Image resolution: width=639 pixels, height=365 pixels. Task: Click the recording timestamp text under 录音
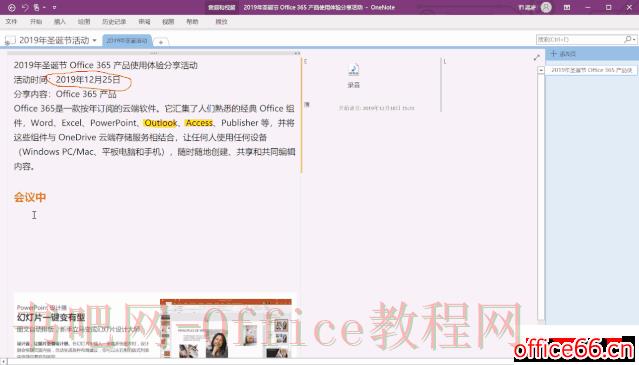pos(376,108)
